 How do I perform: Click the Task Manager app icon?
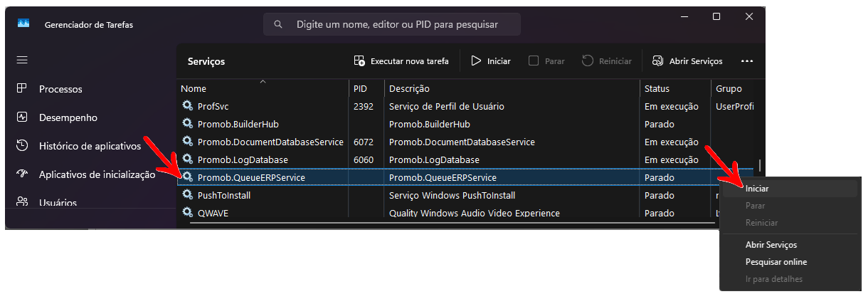click(23, 24)
